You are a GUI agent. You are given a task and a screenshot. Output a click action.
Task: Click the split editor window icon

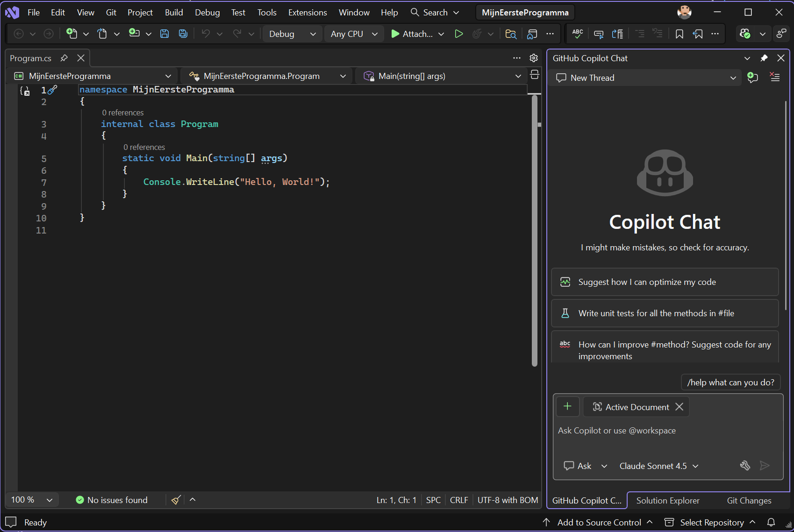pos(535,75)
